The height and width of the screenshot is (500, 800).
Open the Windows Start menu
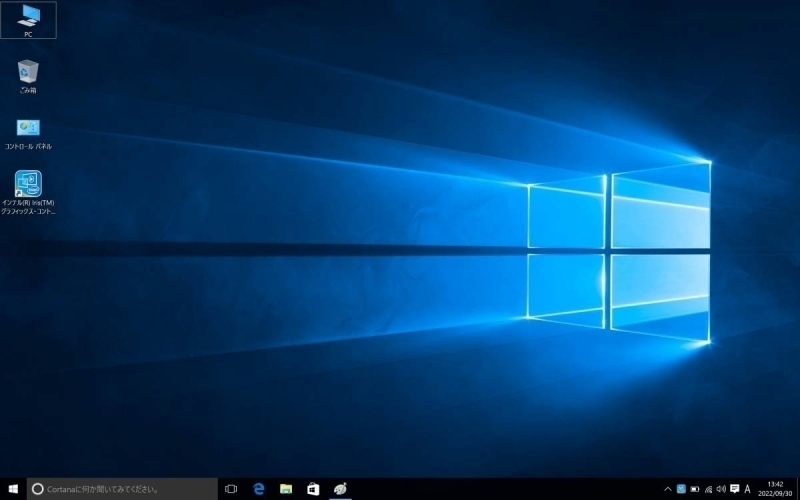click(x=13, y=489)
